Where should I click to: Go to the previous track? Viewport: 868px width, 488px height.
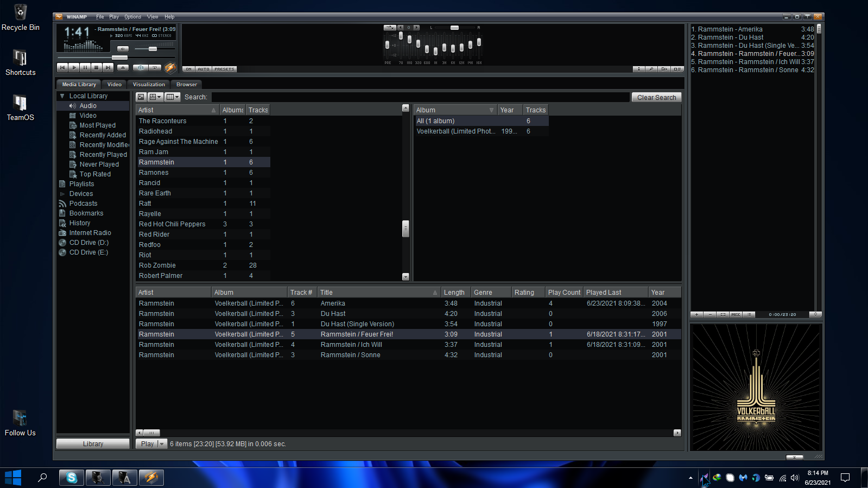pyautogui.click(x=62, y=67)
